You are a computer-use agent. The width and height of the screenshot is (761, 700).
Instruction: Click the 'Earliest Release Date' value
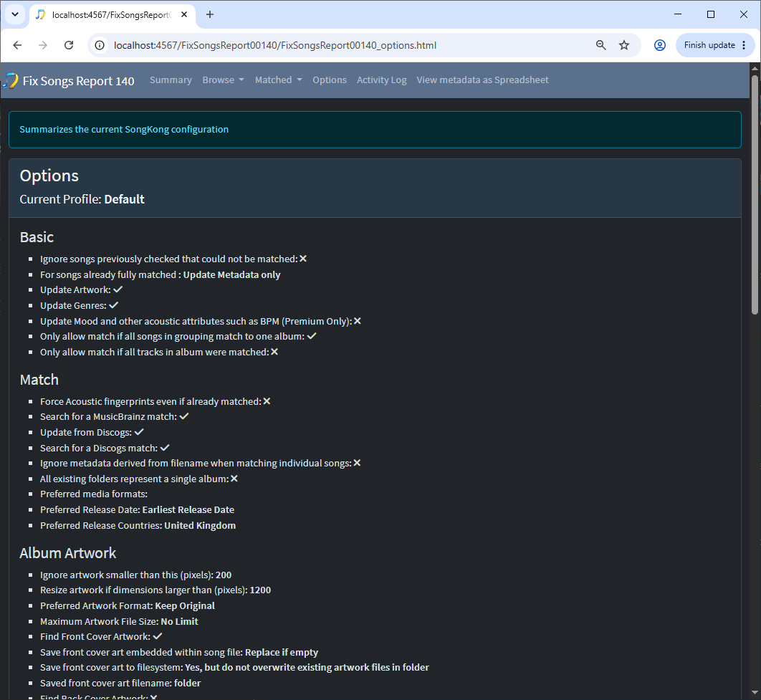pyautogui.click(x=188, y=510)
